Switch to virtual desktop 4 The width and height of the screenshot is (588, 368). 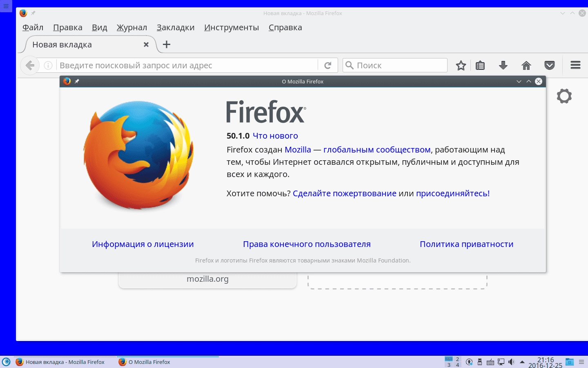click(457, 365)
